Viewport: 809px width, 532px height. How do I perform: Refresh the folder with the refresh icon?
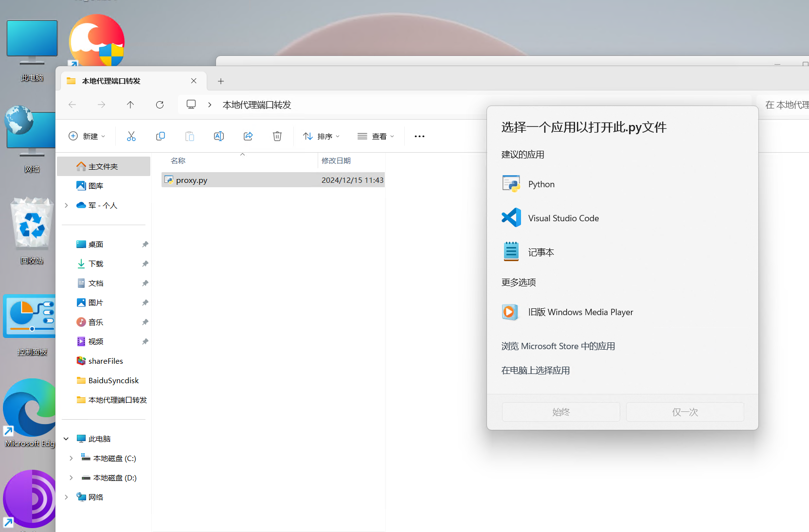click(160, 105)
